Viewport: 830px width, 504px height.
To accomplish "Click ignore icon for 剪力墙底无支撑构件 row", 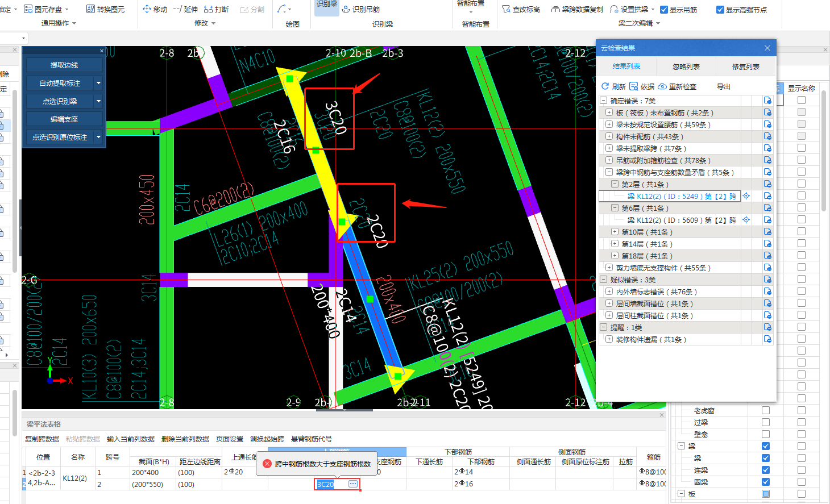I will (767, 268).
